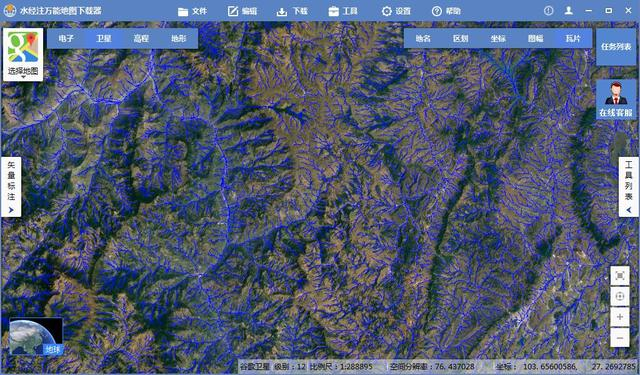Click the pencil edit icon beside 编辑
This screenshot has height=375, width=640.
coord(233,11)
